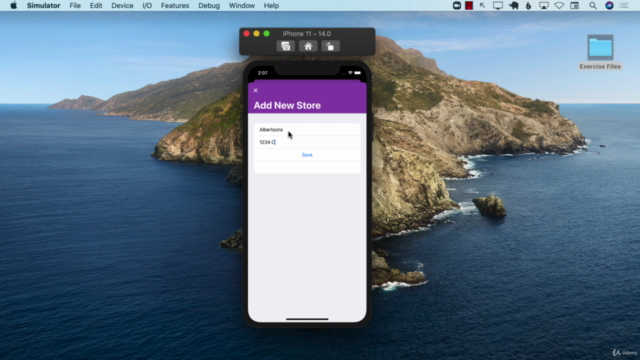Screen dimensions: 640x360
Task: Open the Features menu
Action: [x=175, y=6]
